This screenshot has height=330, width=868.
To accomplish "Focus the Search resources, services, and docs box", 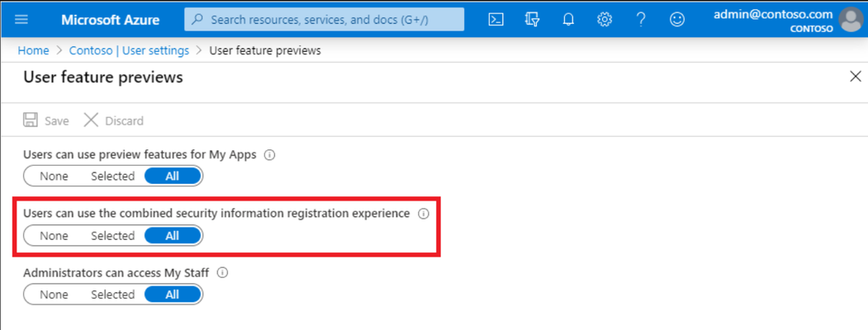I will point(325,20).
